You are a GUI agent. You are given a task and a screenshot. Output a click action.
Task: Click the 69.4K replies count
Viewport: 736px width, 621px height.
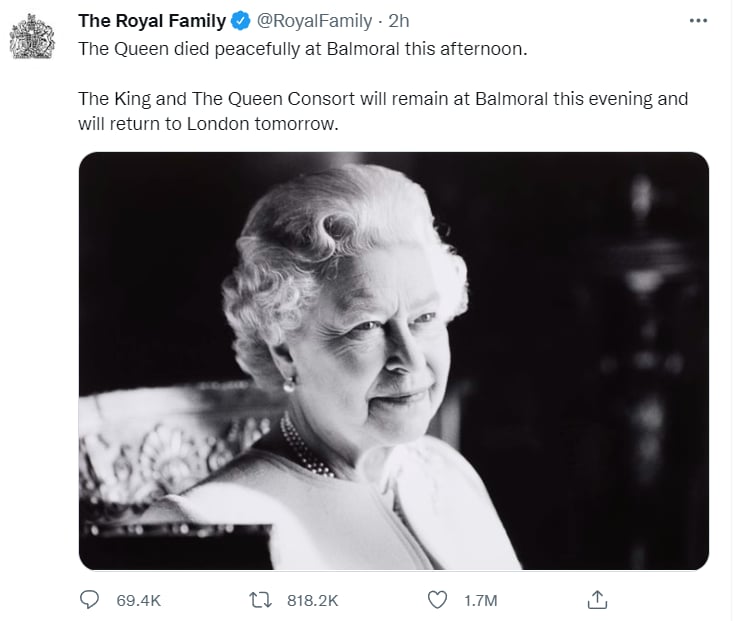[x=138, y=600]
